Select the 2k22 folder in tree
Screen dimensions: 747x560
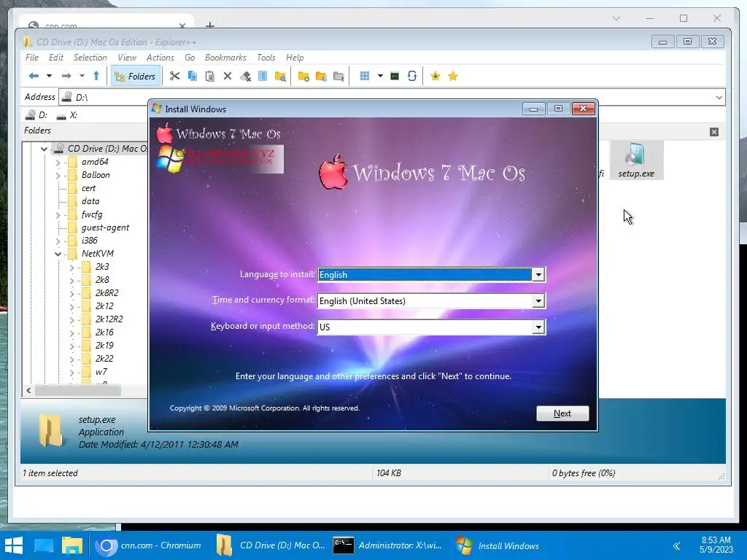pos(104,359)
